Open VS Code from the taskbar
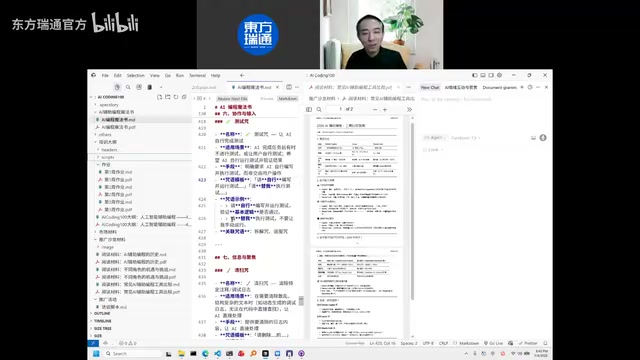This screenshot has height=360, width=640. 217,353
